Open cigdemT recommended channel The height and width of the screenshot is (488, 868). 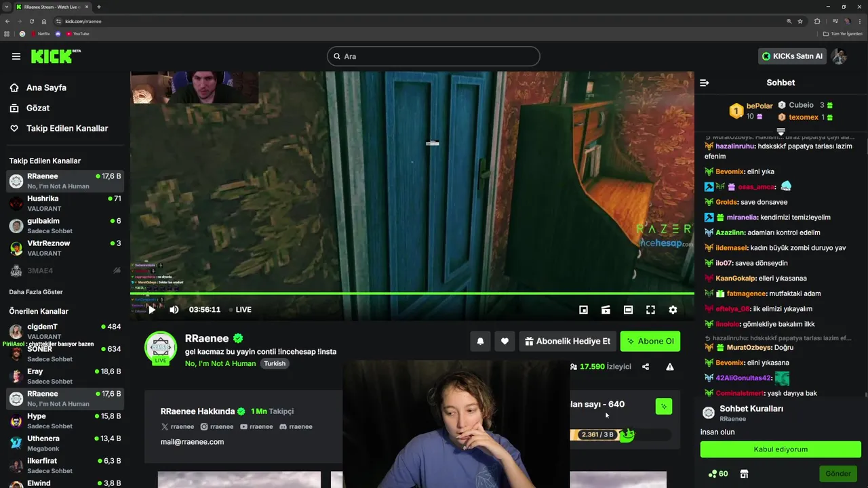point(65,331)
